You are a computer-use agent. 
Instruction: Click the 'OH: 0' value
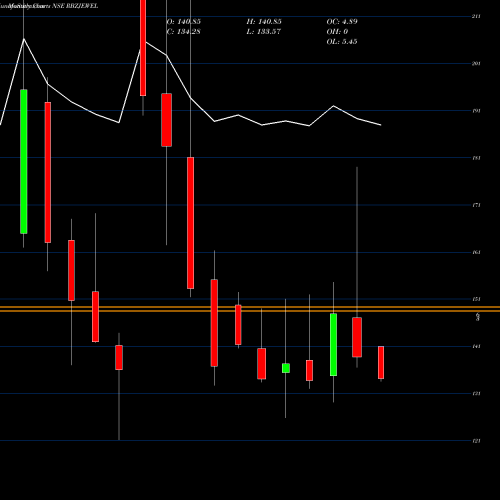coord(337,32)
